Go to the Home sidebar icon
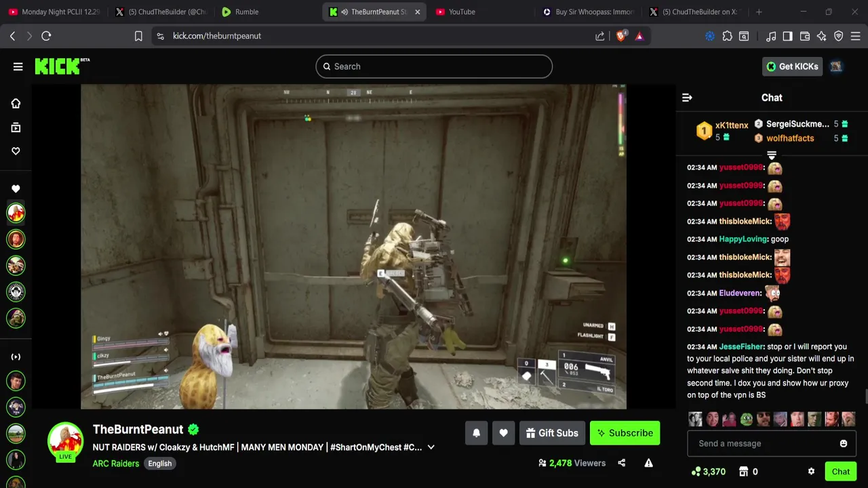Image resolution: width=868 pixels, height=488 pixels. tap(16, 104)
